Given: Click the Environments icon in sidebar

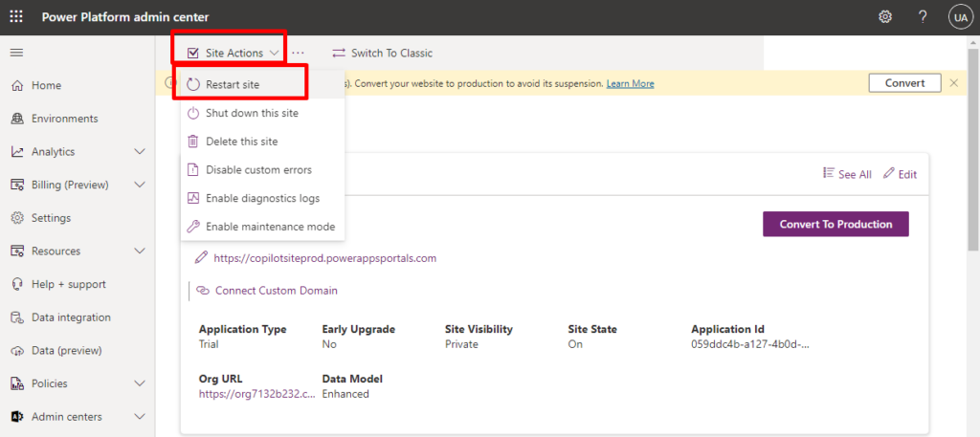Looking at the screenshot, I should [x=17, y=119].
